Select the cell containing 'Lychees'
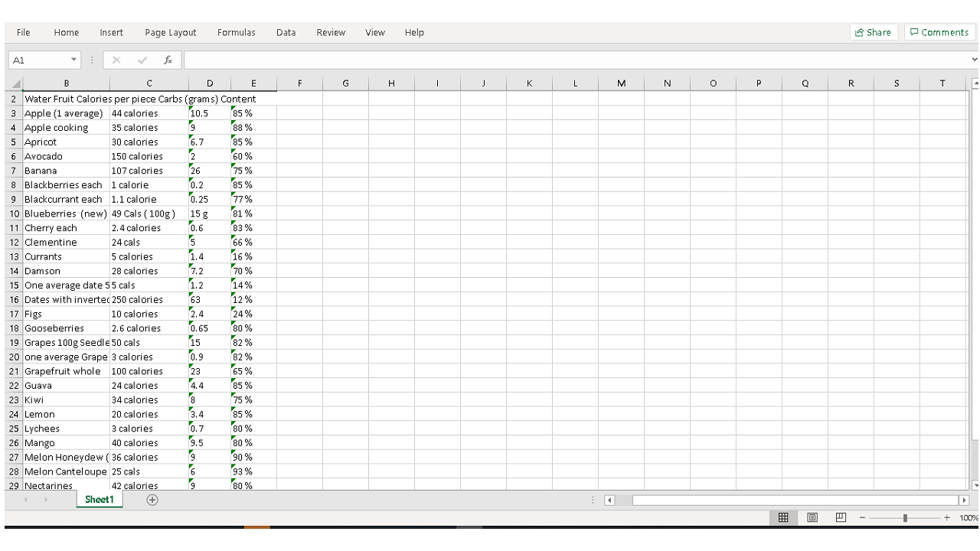 (67, 429)
